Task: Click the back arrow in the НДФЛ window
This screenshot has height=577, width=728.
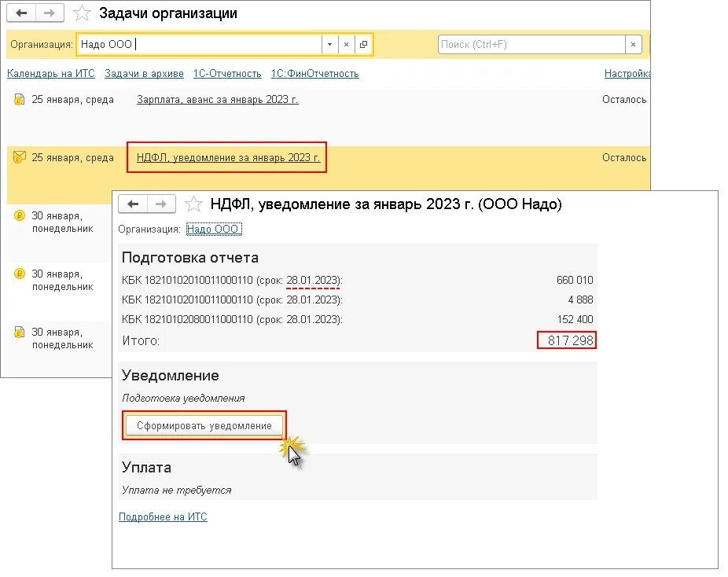Action: (133, 204)
